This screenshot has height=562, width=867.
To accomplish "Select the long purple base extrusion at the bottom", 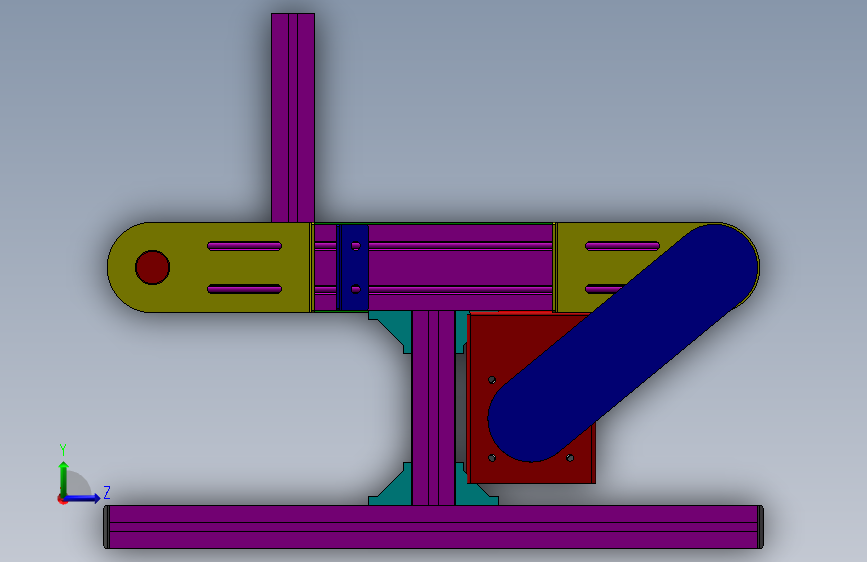I will click(x=434, y=527).
